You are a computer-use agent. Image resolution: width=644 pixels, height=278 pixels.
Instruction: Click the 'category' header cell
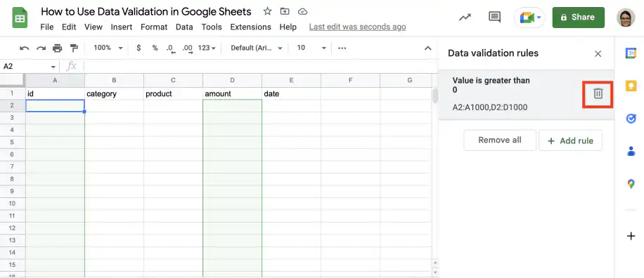click(114, 93)
